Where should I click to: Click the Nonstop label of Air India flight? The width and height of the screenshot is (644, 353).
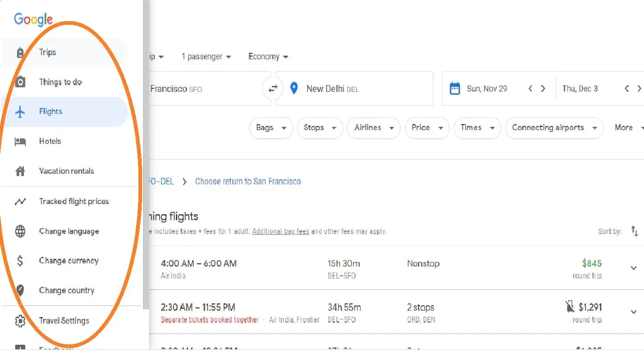coord(423,264)
